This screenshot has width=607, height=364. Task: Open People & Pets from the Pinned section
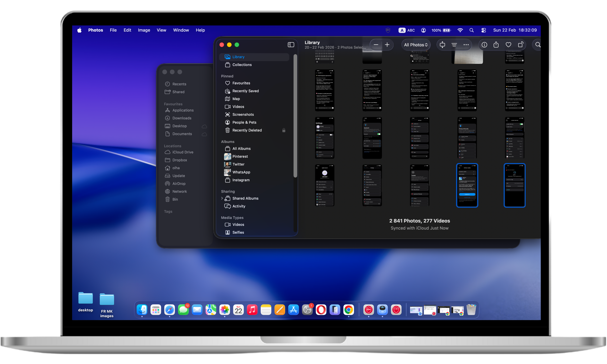(244, 122)
